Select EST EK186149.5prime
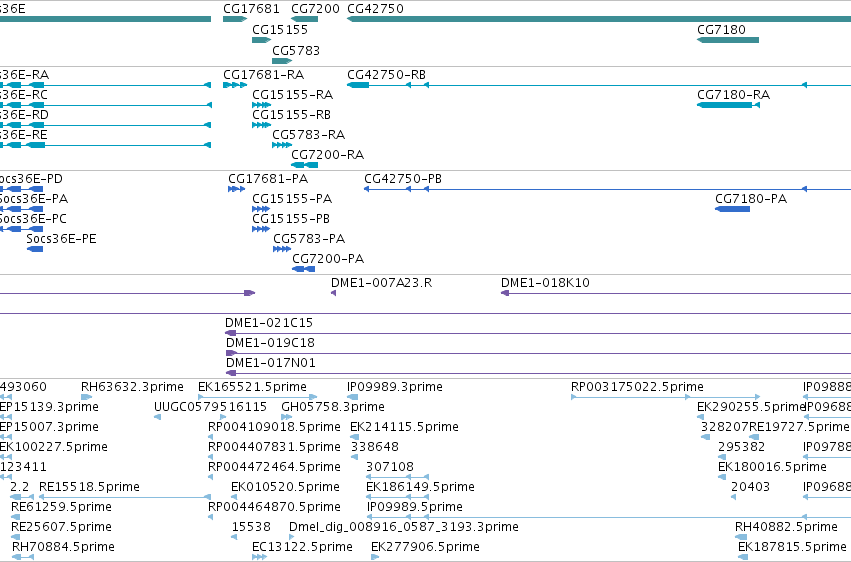The width and height of the screenshot is (851, 562). tap(398, 497)
